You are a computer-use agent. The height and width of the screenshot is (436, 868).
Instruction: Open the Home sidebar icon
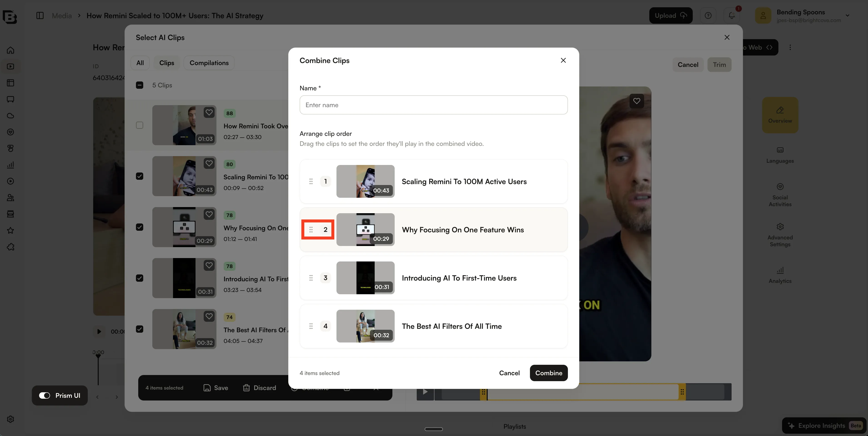tap(10, 50)
